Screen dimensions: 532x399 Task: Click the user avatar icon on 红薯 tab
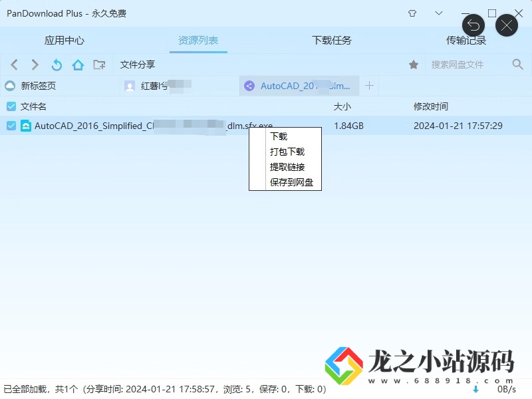[130, 86]
